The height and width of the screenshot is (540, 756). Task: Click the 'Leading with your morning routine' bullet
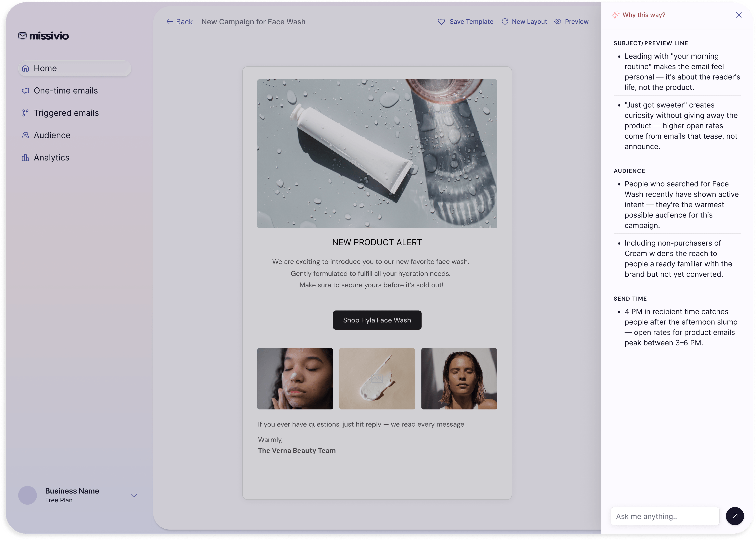point(682,72)
